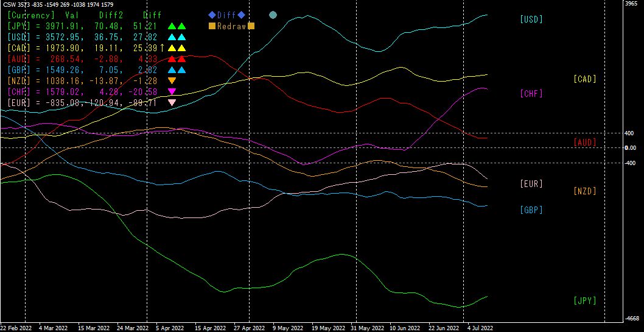The image size is (644, 332).
Task: Click the magenta down-triangle in CHF row
Action: (x=172, y=91)
